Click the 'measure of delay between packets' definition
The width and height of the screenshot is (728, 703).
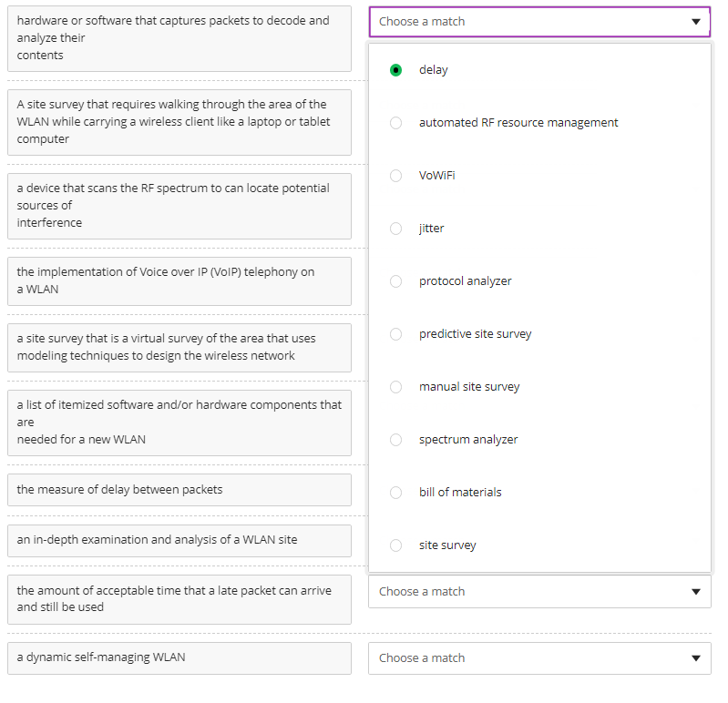coord(179,490)
